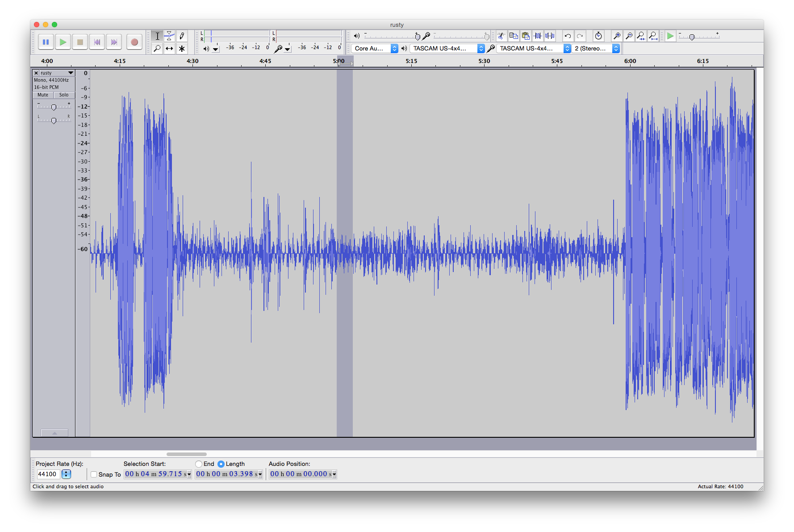794x532 pixels.
Task: Select the Draw pencil tool
Action: point(182,36)
